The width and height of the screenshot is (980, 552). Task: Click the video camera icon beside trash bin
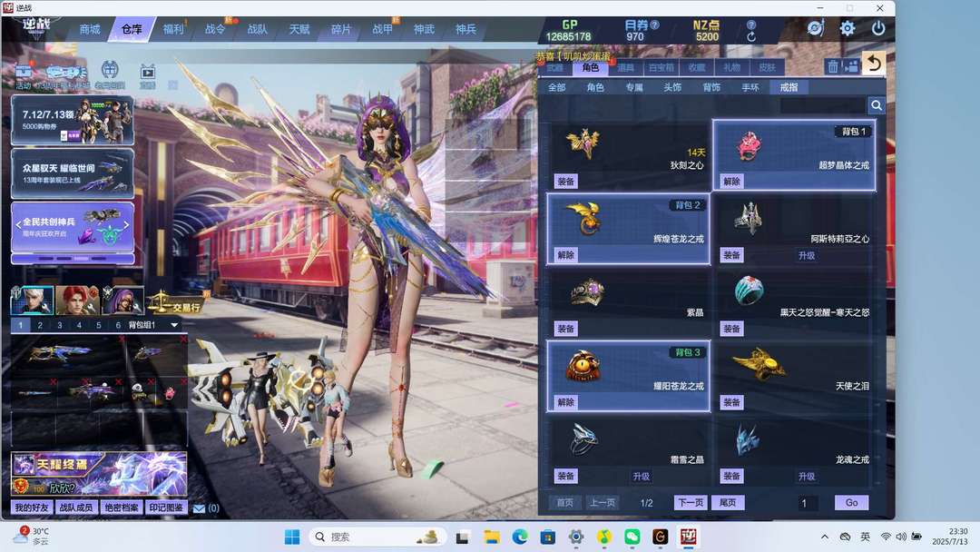(x=850, y=66)
